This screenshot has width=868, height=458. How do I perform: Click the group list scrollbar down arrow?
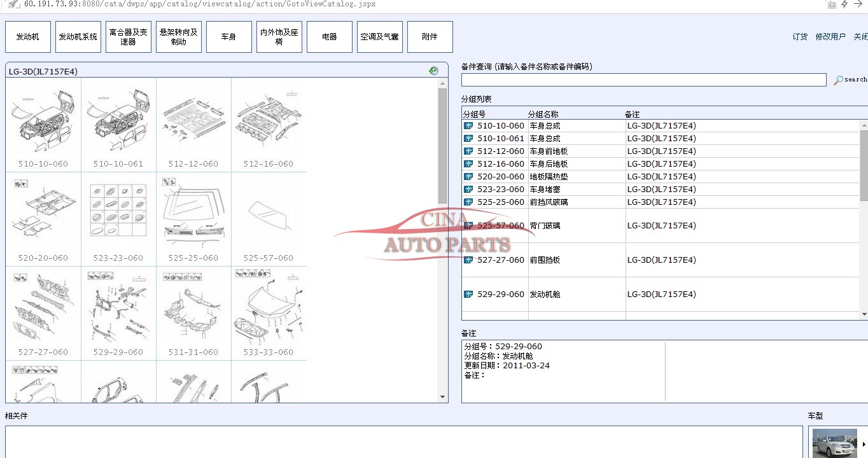pyautogui.click(x=864, y=314)
